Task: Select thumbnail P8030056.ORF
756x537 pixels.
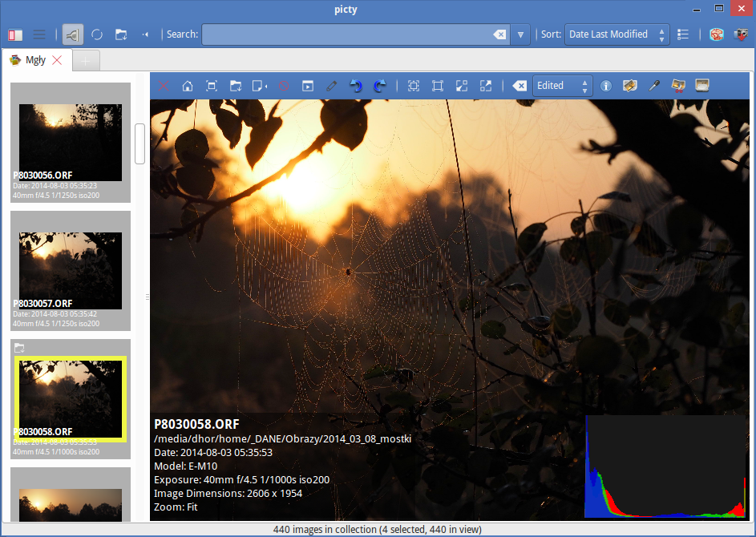Action: [71, 143]
